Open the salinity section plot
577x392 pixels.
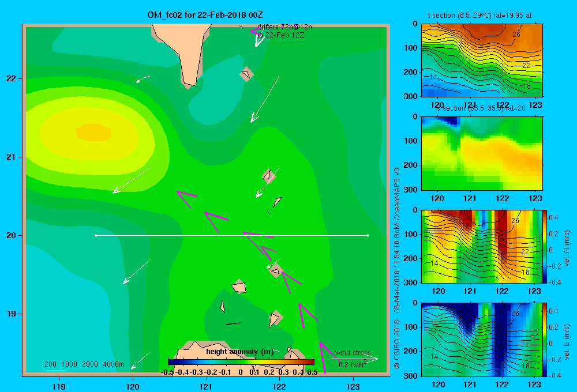482,153
